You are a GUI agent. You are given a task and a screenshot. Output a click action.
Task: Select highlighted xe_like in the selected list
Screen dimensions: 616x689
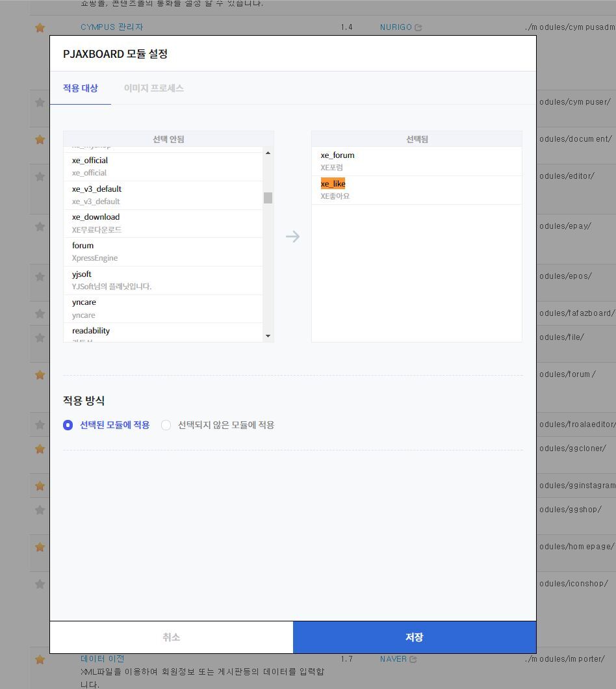(417, 190)
